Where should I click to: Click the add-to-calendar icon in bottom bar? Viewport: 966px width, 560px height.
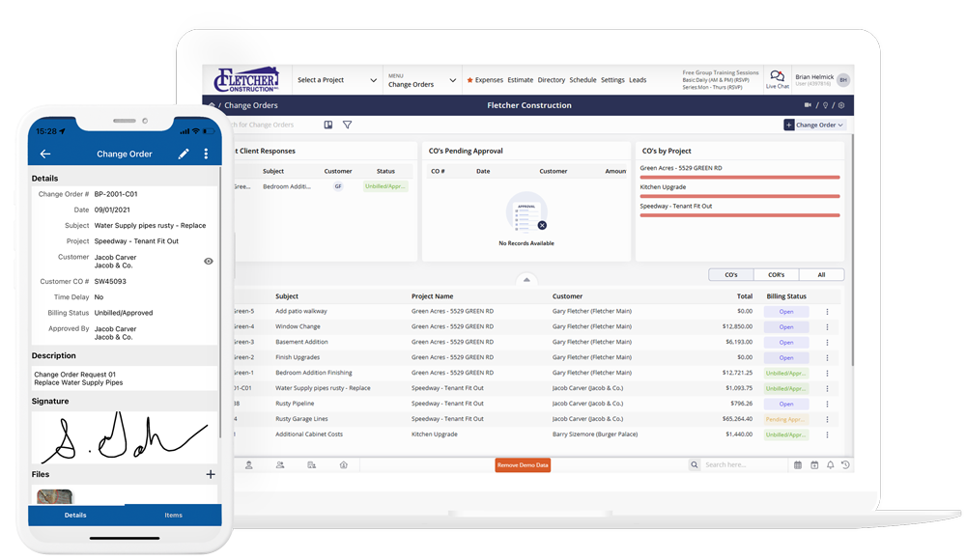click(814, 465)
